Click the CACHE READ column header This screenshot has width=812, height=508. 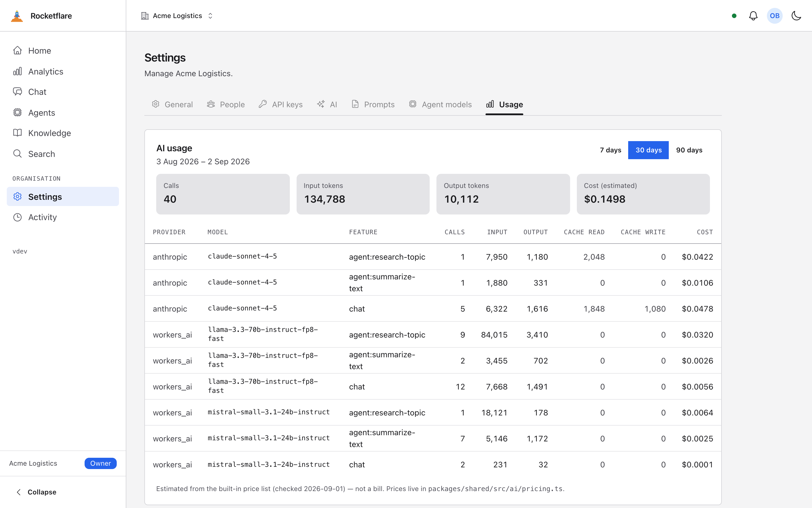coord(584,232)
